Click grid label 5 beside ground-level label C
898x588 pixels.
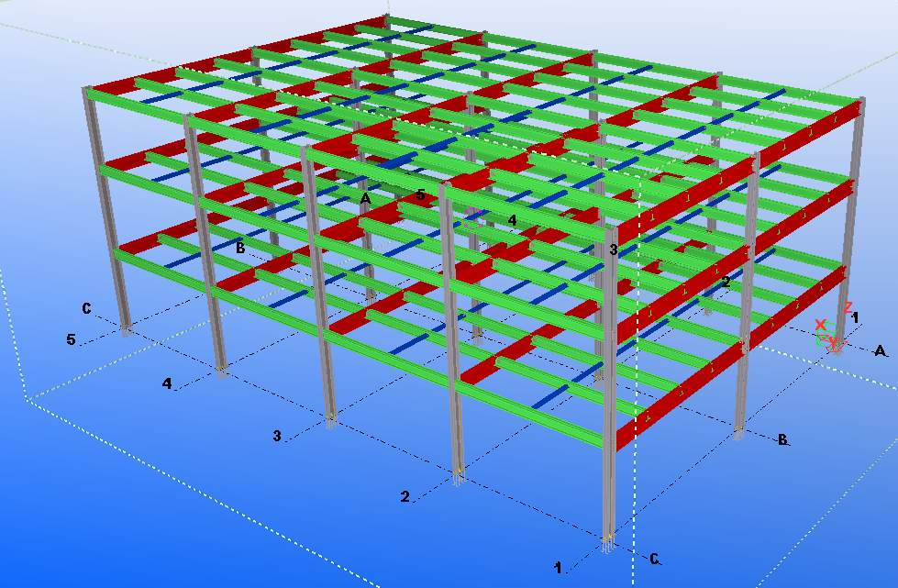[x=71, y=339]
